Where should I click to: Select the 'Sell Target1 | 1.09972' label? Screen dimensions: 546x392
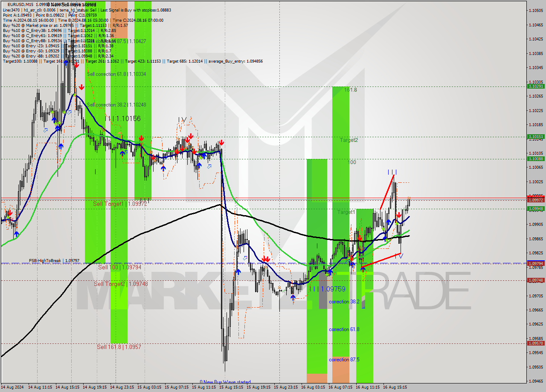pyautogui.click(x=120, y=204)
